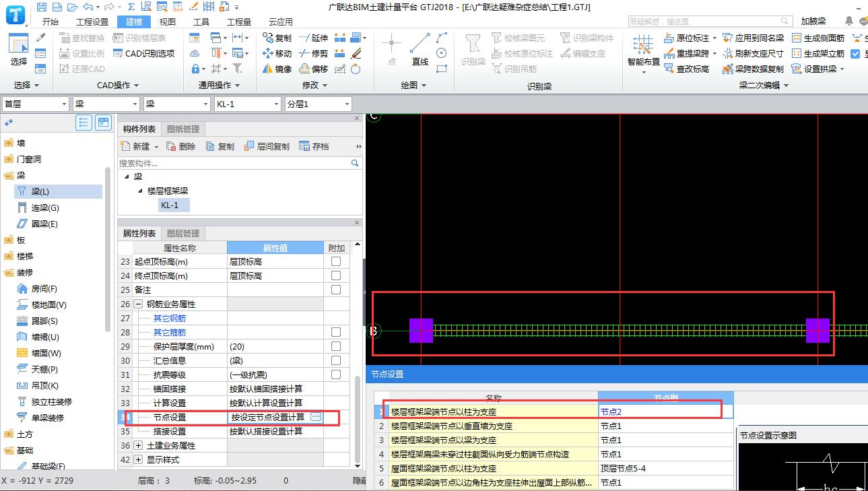Toggle 附加 checkbox for 汇总信息 row
The width and height of the screenshot is (868, 491).
pyautogui.click(x=336, y=360)
